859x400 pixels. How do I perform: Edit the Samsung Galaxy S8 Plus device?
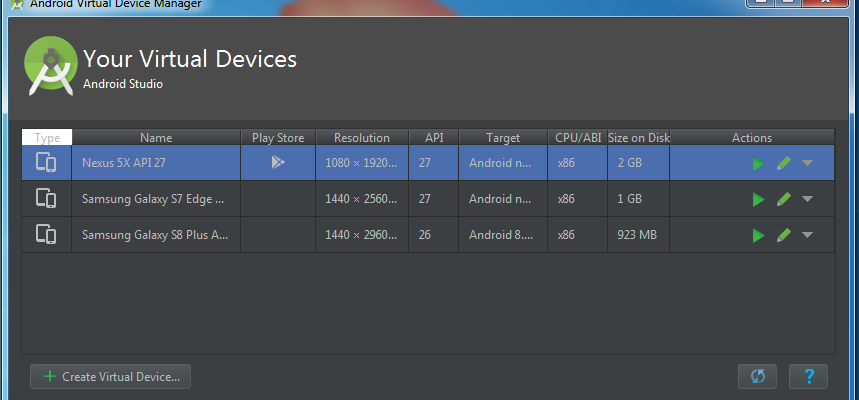(784, 235)
